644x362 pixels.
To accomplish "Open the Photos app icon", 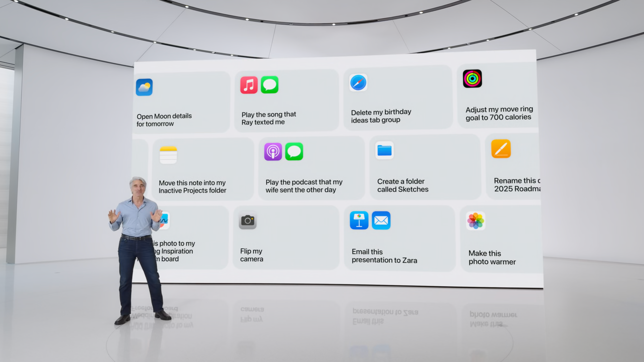I will [475, 221].
